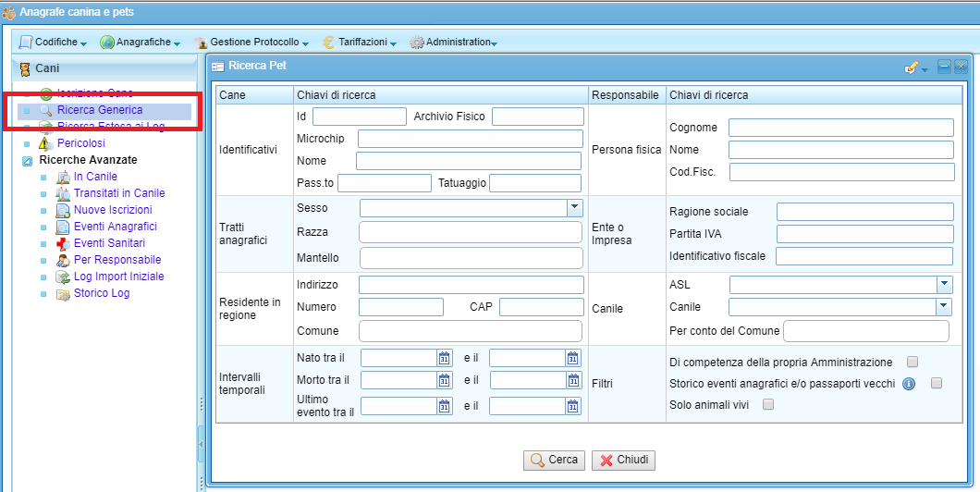Open the Anagrafiche menu
Viewport: 980px width, 492px height.
pyautogui.click(x=140, y=43)
